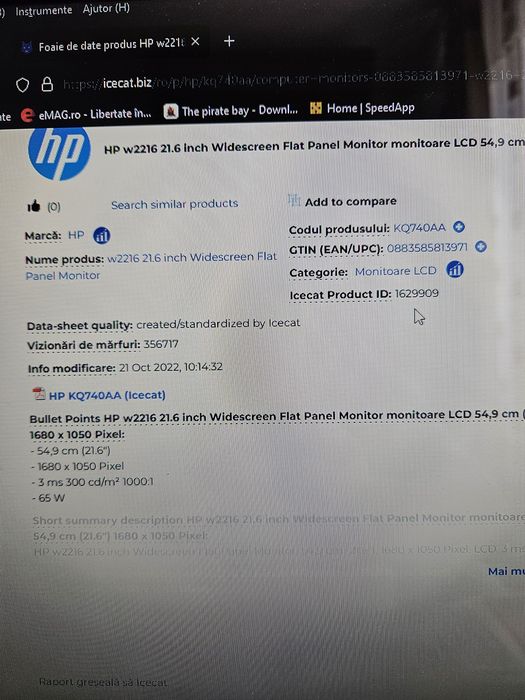Screen dimensions: 525x700
Task: Click plus icon beside GTIN number
Action: coord(480,246)
